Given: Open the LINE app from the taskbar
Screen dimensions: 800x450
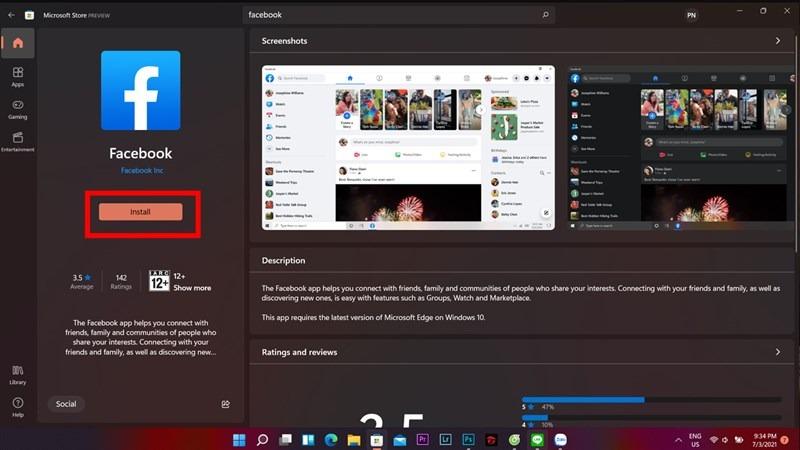Looking at the screenshot, I should tap(537, 440).
